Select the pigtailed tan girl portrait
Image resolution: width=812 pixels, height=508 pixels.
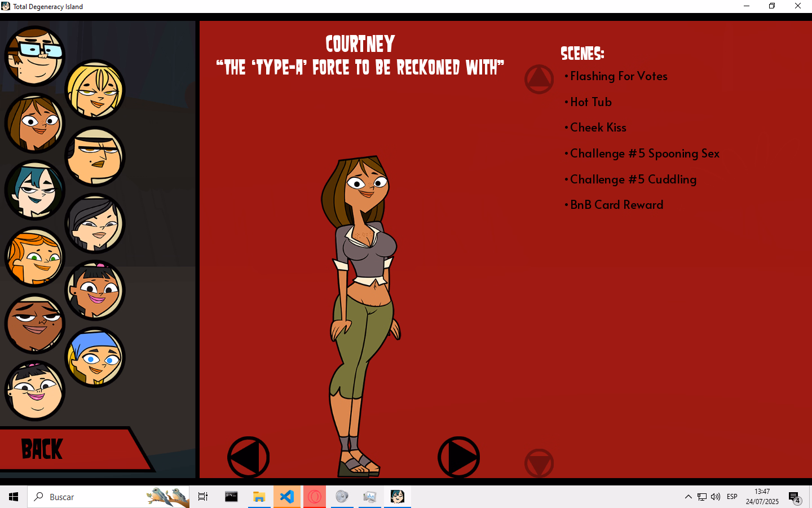point(95,290)
